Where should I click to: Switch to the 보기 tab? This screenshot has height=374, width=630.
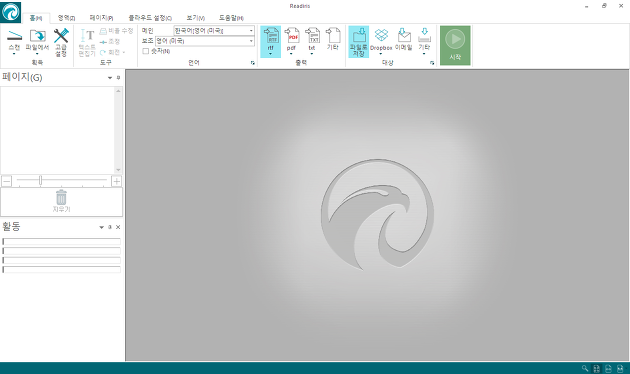point(196,18)
